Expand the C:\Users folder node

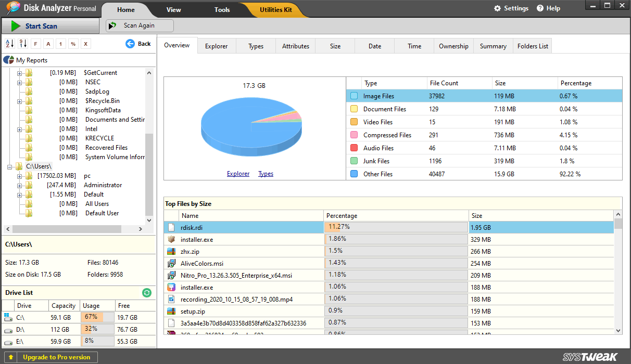pos(9,166)
